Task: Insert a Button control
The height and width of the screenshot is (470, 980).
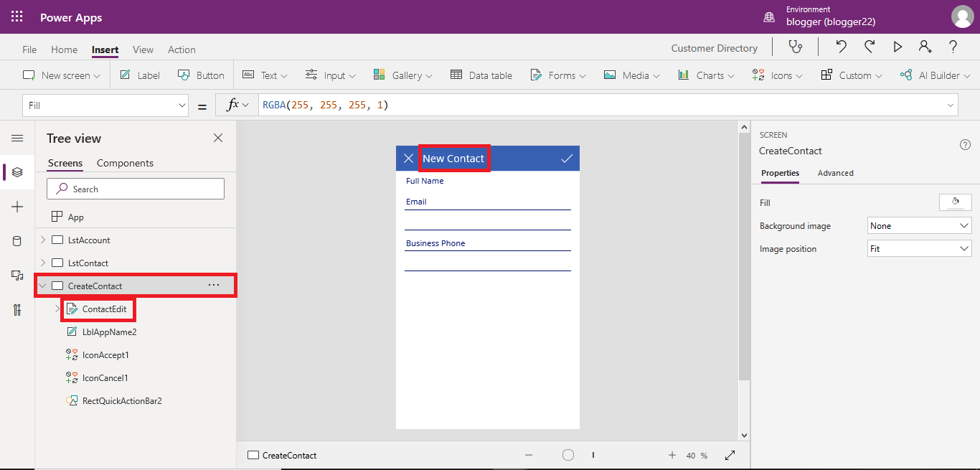Action: [x=201, y=75]
